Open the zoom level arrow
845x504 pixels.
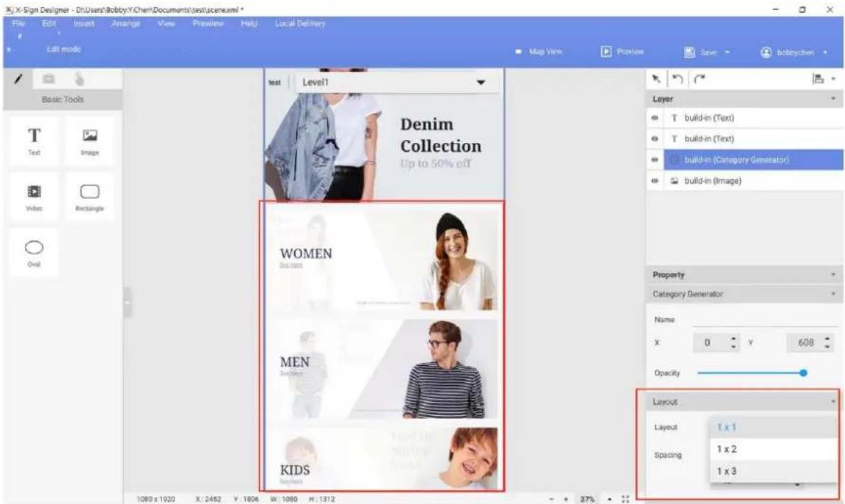[610, 499]
